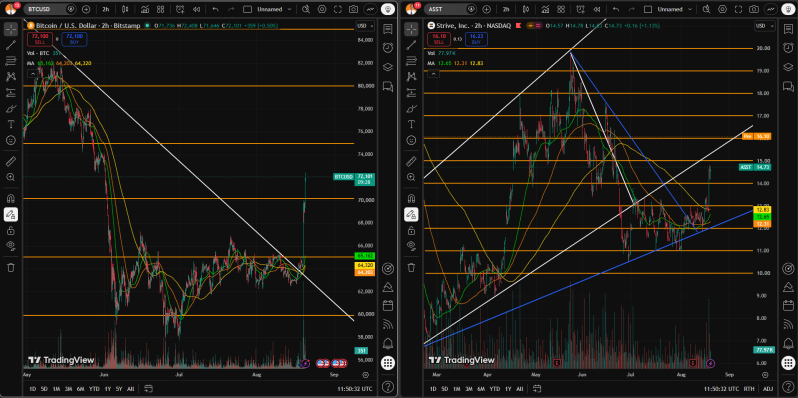Viewport: 798px width, 398px height.
Task: Select the YTD range on the BTCUSD chart
Action: pos(94,389)
